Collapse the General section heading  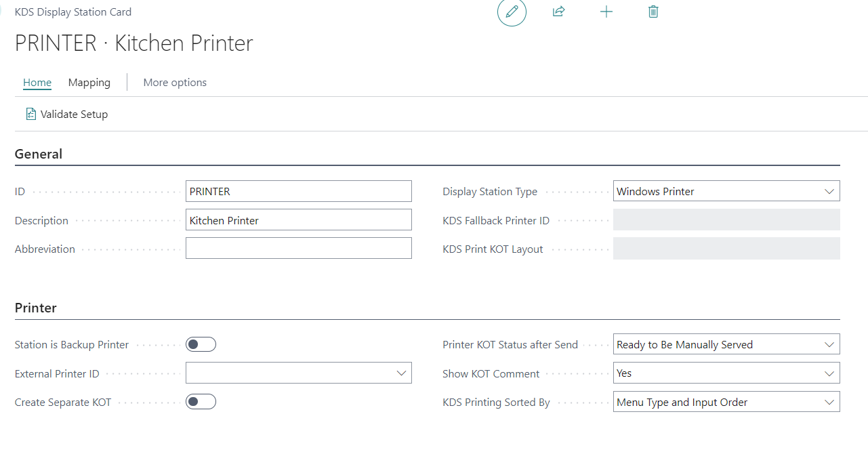pos(39,155)
